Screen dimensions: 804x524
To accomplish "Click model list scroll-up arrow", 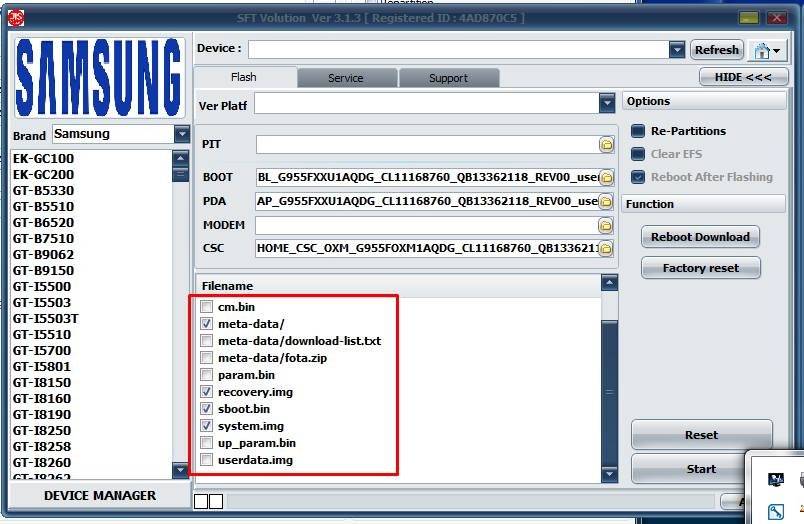I will click(180, 158).
